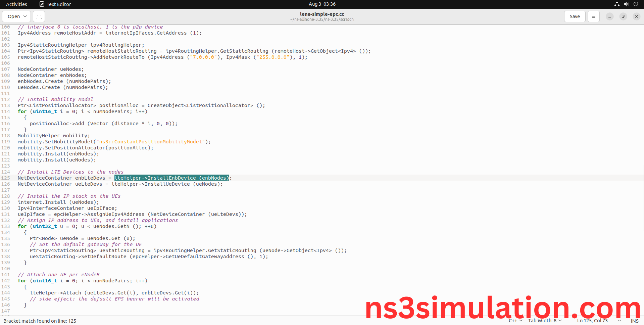Open the power menu icon
Viewport: 644px width, 325px height.
pyautogui.click(x=636, y=4)
